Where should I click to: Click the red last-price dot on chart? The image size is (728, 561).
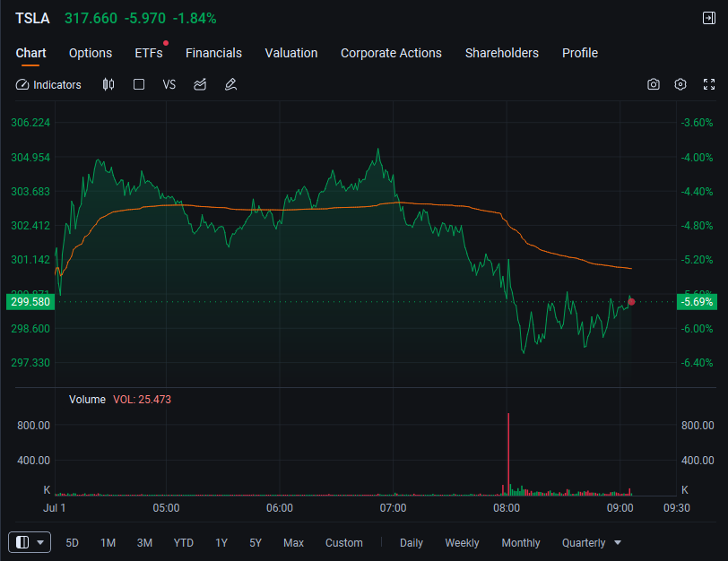click(x=631, y=302)
